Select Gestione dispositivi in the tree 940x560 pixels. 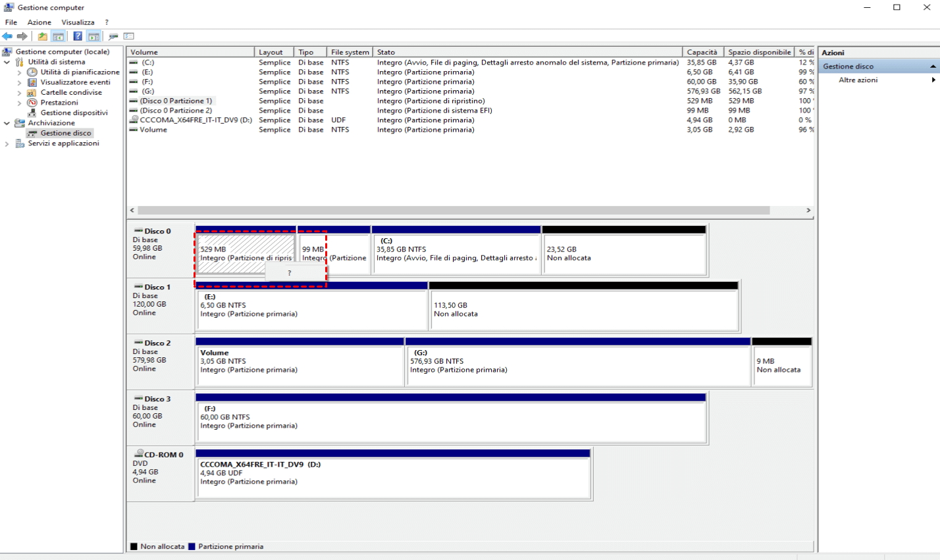click(74, 113)
